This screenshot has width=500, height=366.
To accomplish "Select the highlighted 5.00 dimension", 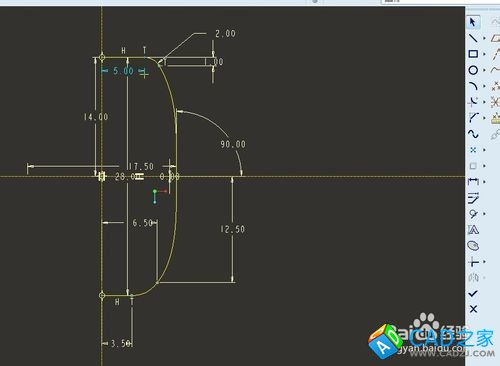I will tap(123, 71).
